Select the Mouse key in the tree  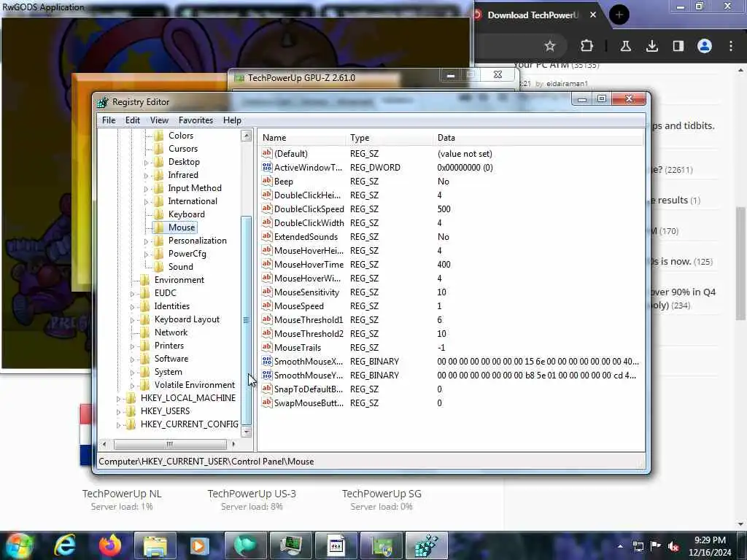pyautogui.click(x=182, y=227)
